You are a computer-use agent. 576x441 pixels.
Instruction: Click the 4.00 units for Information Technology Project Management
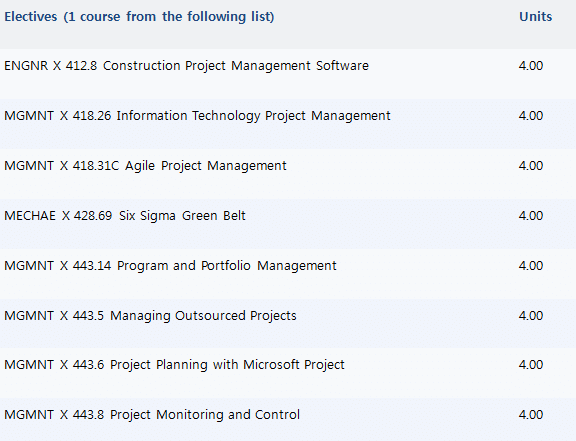531,116
